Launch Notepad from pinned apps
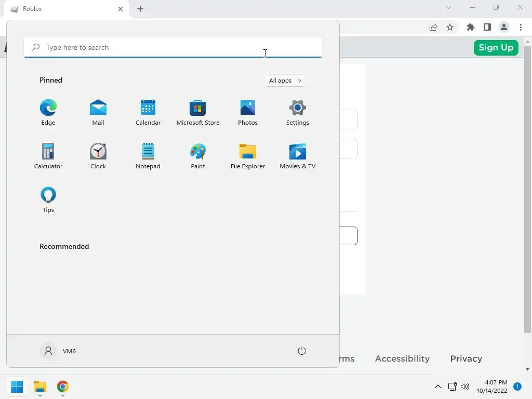 tap(148, 156)
